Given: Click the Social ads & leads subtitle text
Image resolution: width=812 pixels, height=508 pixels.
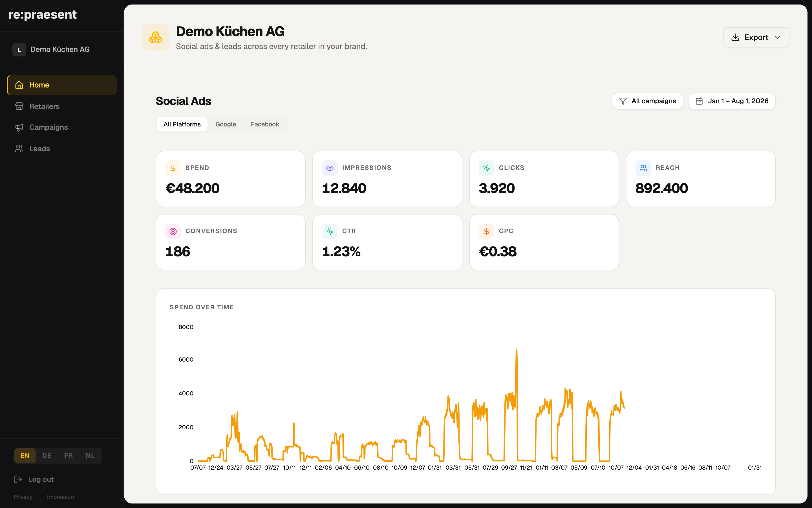Looking at the screenshot, I should [272, 46].
